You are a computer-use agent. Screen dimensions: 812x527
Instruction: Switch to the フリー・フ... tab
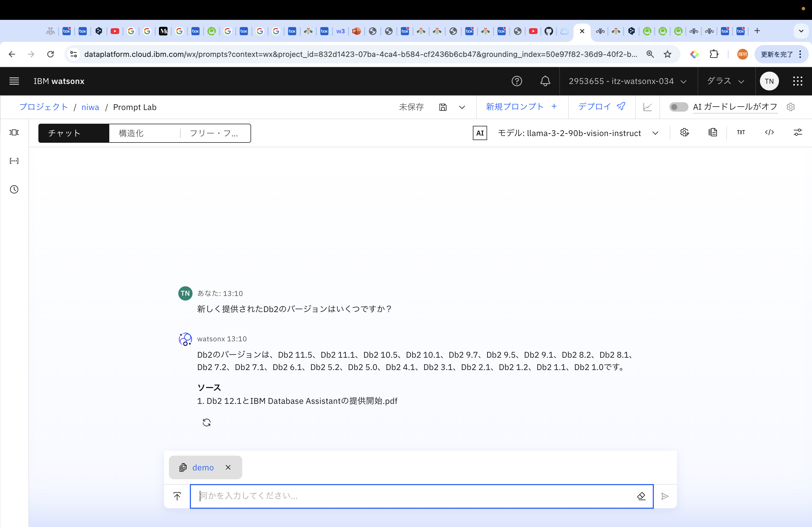[x=214, y=133]
